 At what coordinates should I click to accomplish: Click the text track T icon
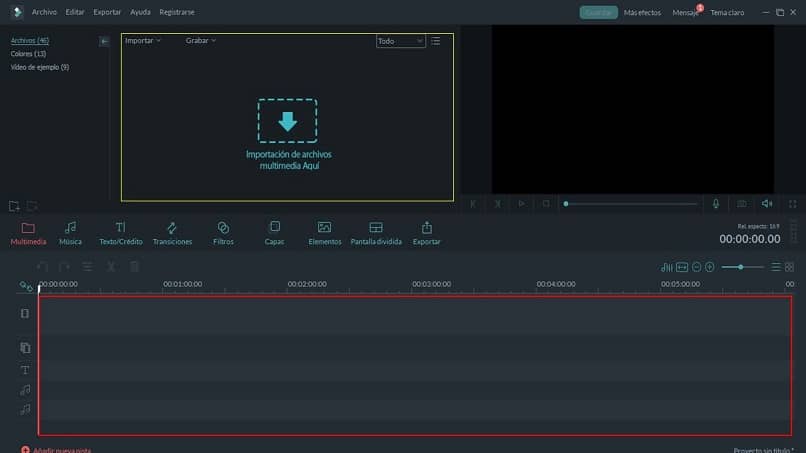point(25,370)
